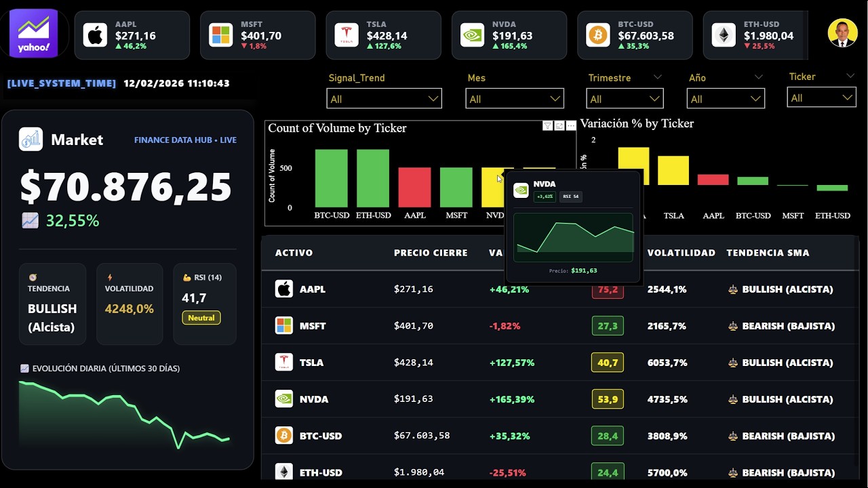Sort by TENDENCIA SMA column header
The height and width of the screenshot is (488, 868).
(x=768, y=253)
